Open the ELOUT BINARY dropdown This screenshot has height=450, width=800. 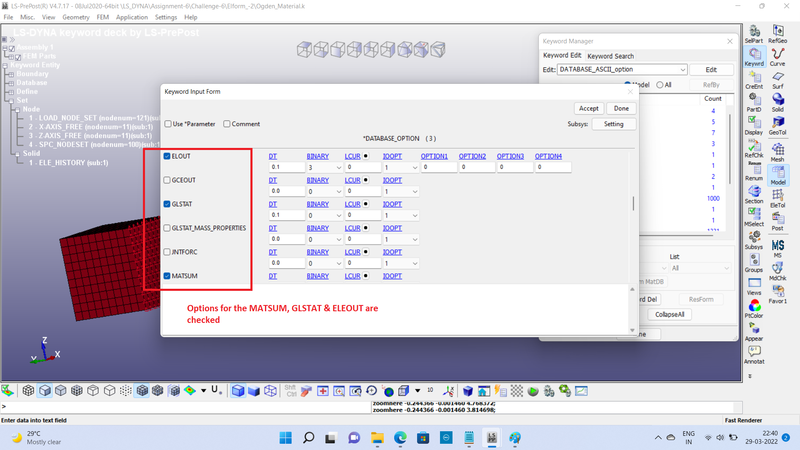click(324, 167)
